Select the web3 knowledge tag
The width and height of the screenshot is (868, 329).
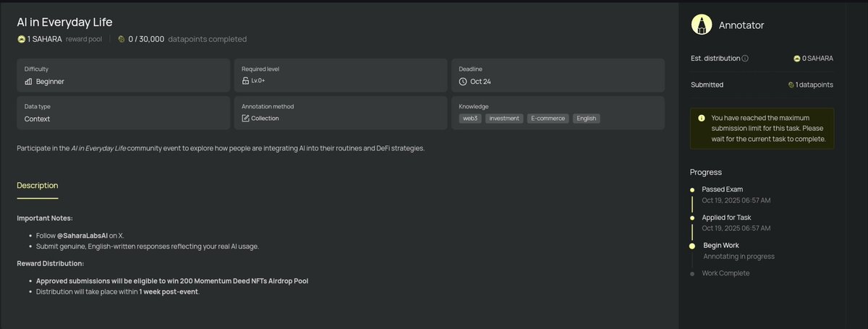click(472, 119)
